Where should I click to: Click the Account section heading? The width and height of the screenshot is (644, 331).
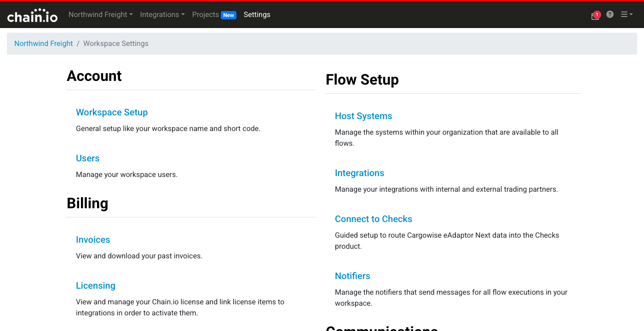[x=94, y=76]
